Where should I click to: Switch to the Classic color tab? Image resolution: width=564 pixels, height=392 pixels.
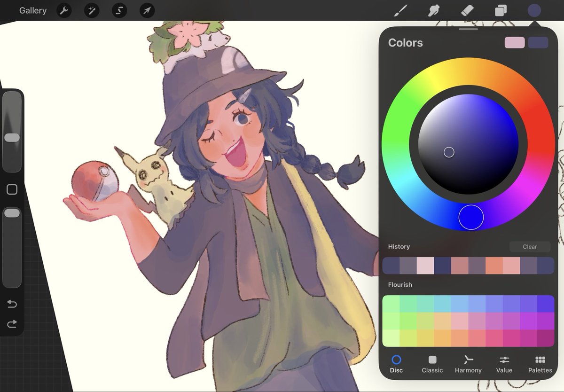point(432,364)
